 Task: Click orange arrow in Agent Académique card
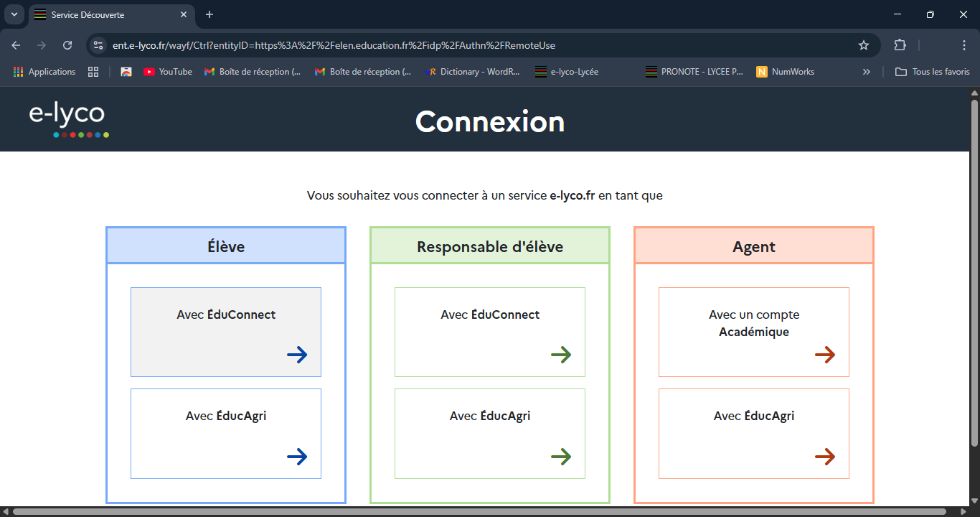pyautogui.click(x=825, y=355)
